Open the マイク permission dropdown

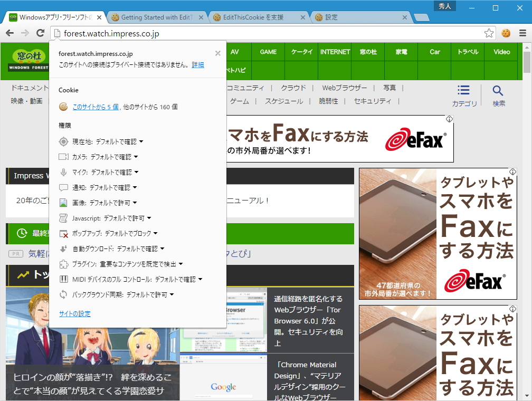tap(136, 172)
